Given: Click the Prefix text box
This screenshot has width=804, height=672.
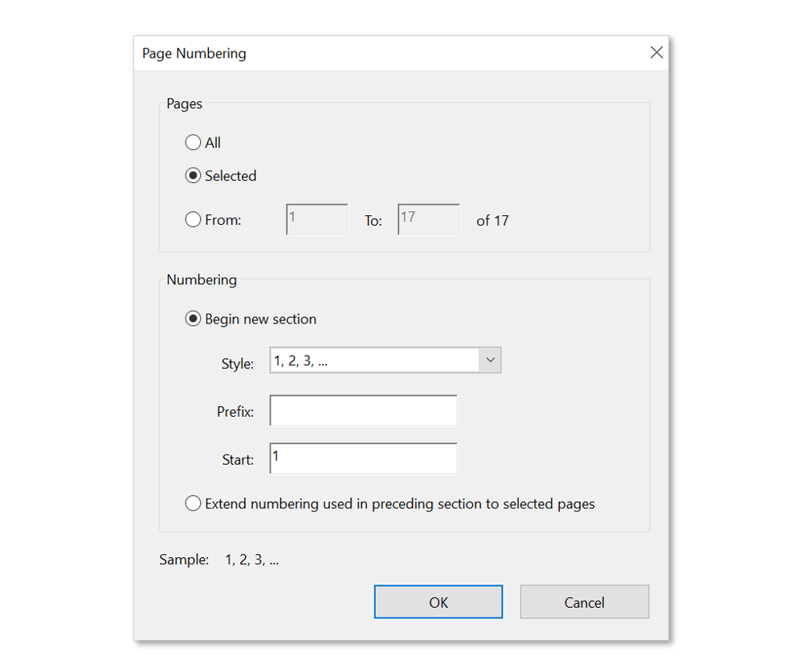Looking at the screenshot, I should click(362, 410).
